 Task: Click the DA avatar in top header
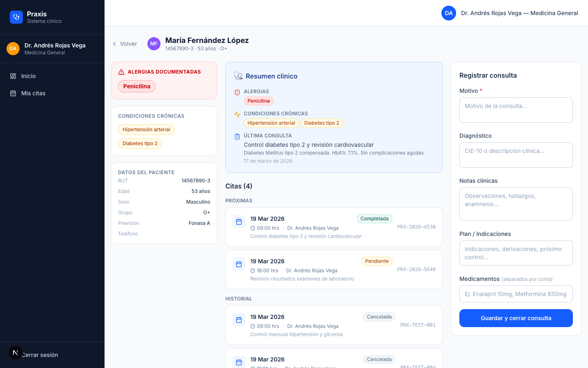tap(448, 13)
